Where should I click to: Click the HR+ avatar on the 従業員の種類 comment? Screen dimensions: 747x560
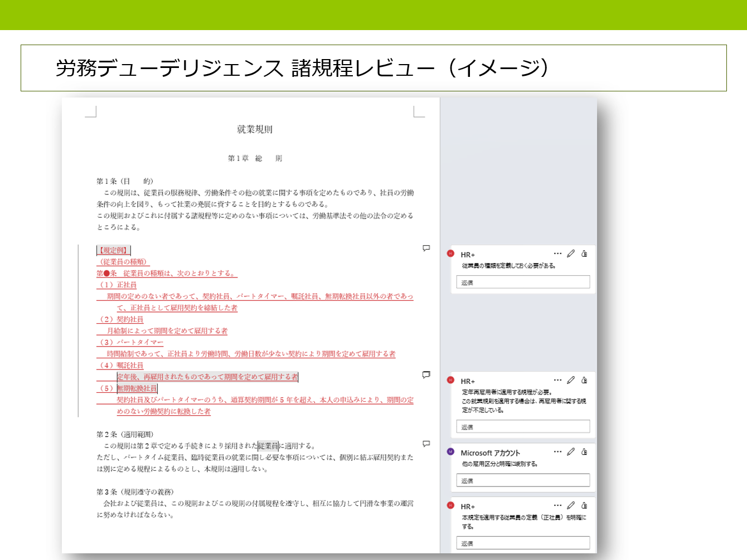(450, 254)
